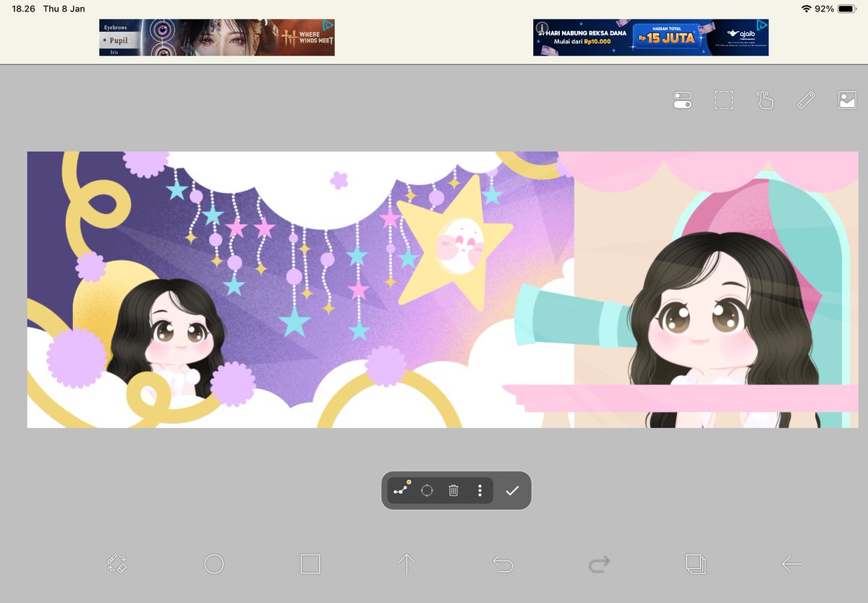
Task: Redo the last undone action
Action: click(x=600, y=565)
